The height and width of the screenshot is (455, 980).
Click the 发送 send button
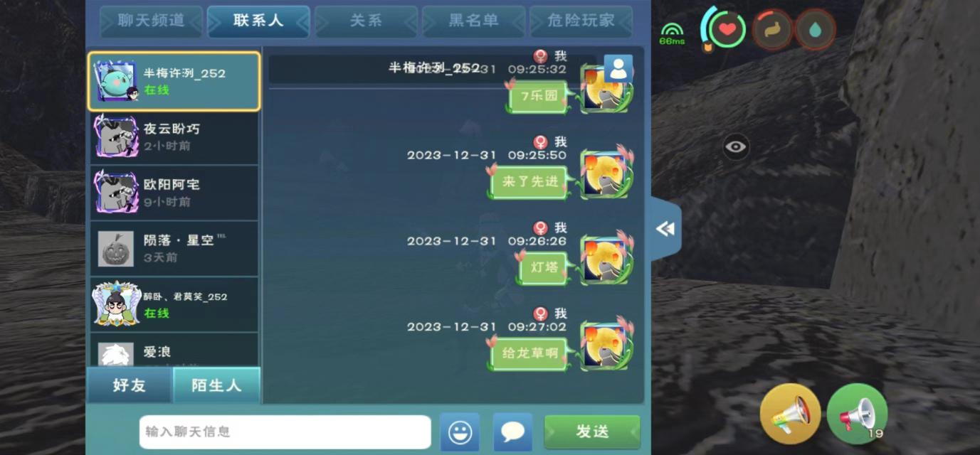[592, 432]
